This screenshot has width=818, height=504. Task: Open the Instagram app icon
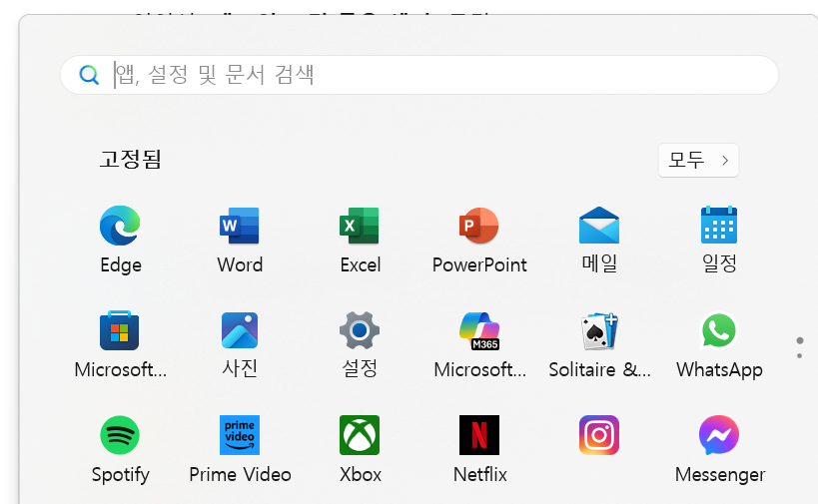599,435
